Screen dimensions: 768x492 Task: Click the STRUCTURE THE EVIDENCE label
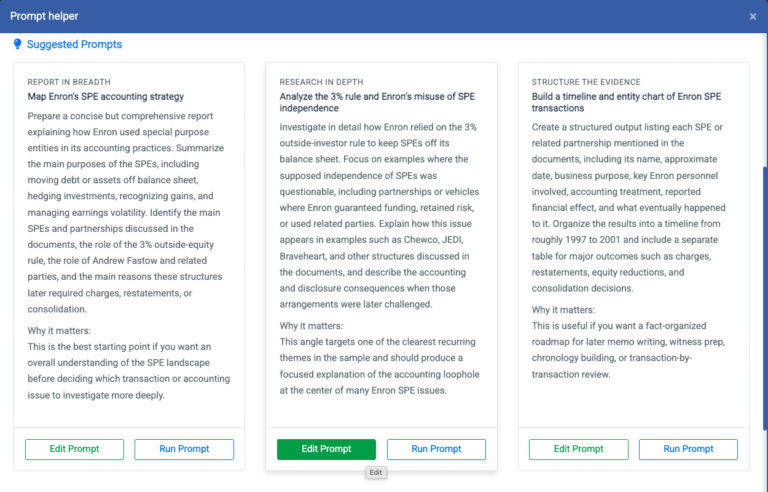coord(586,82)
